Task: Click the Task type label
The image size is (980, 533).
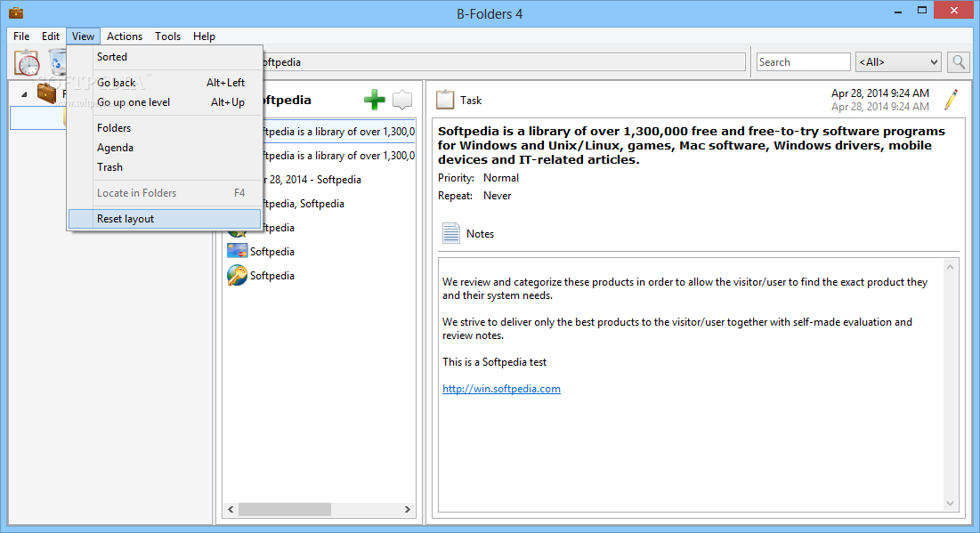Action: [471, 100]
